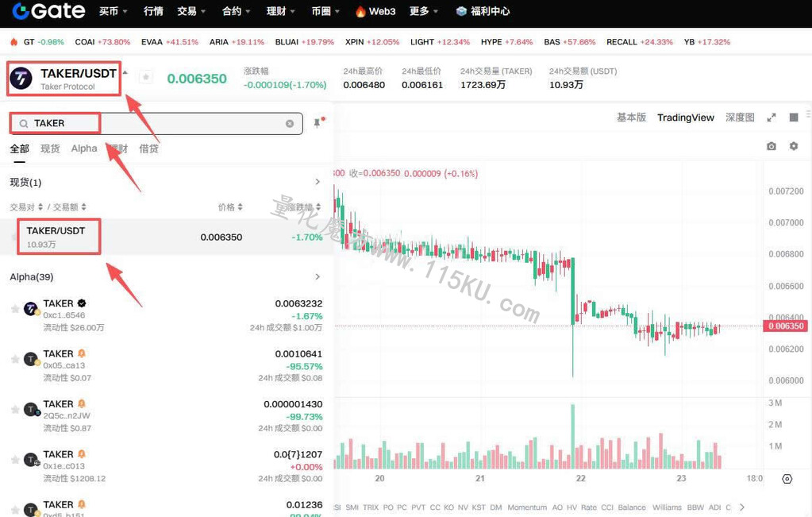The height and width of the screenshot is (517, 812).
Task: Select COAI in the ticker bar
Action: (x=102, y=42)
